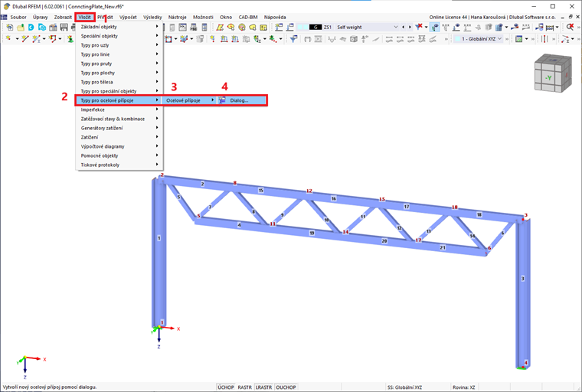Click the new line tool icon
The image size is (582, 392).
click(25, 38)
